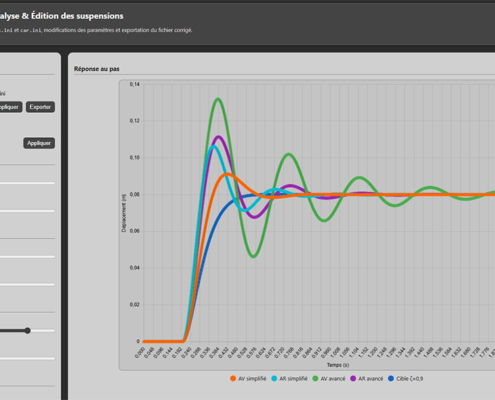Click the Temps (s) axis label
The width and height of the screenshot is (495, 400).
338,365
